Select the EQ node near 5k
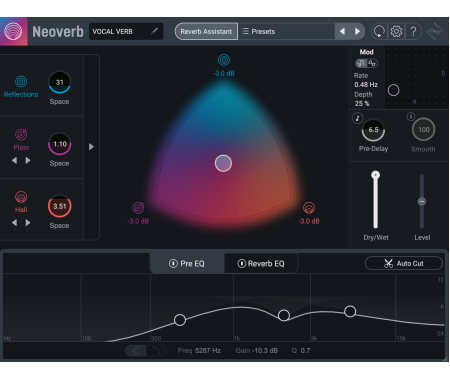This screenshot has width=450, height=380. click(x=350, y=311)
